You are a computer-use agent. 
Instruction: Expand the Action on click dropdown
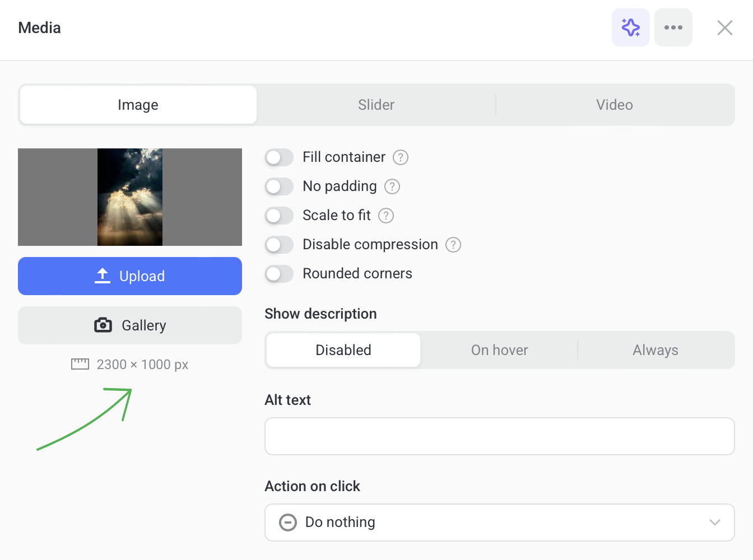coord(499,522)
